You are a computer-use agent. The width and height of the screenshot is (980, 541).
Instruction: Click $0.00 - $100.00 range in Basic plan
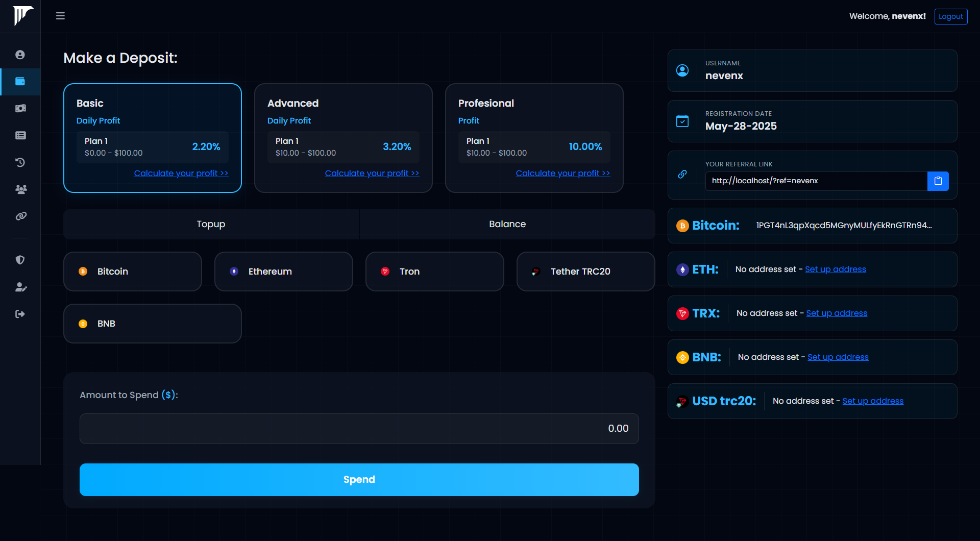[114, 153]
